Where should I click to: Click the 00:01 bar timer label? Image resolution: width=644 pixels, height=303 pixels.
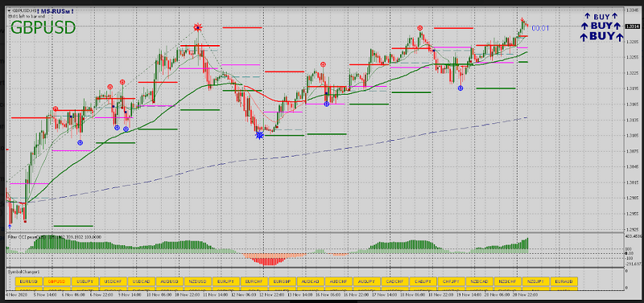pos(540,28)
